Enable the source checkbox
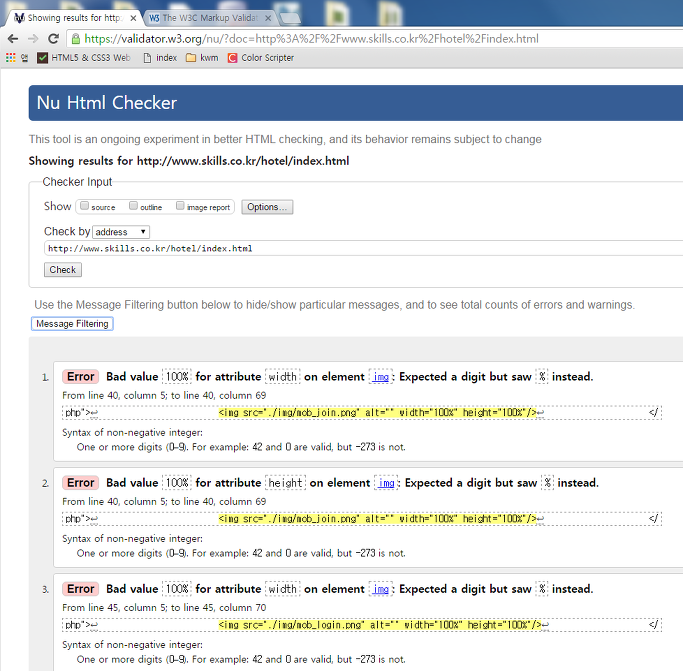Image resolution: width=683 pixels, height=671 pixels. click(x=85, y=206)
